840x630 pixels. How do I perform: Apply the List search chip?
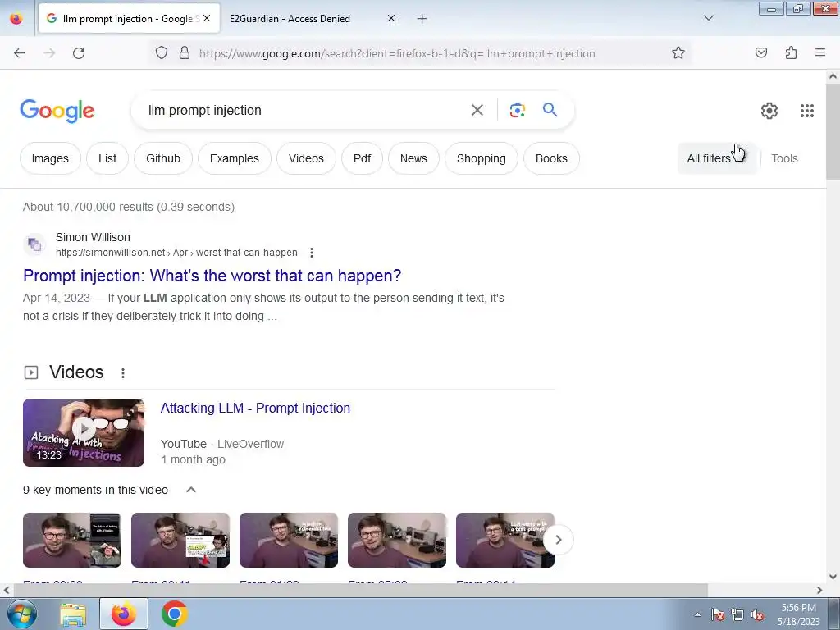[107, 158]
